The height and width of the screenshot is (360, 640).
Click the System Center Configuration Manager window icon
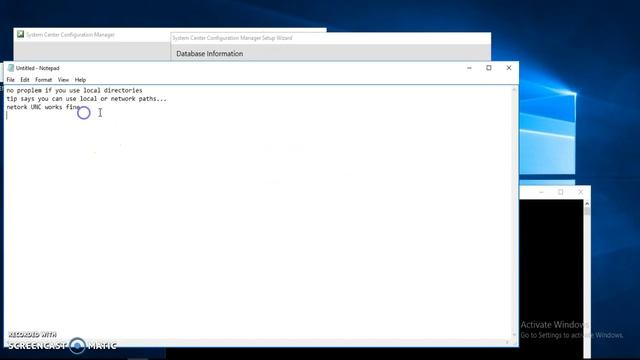pyautogui.click(x=20, y=34)
